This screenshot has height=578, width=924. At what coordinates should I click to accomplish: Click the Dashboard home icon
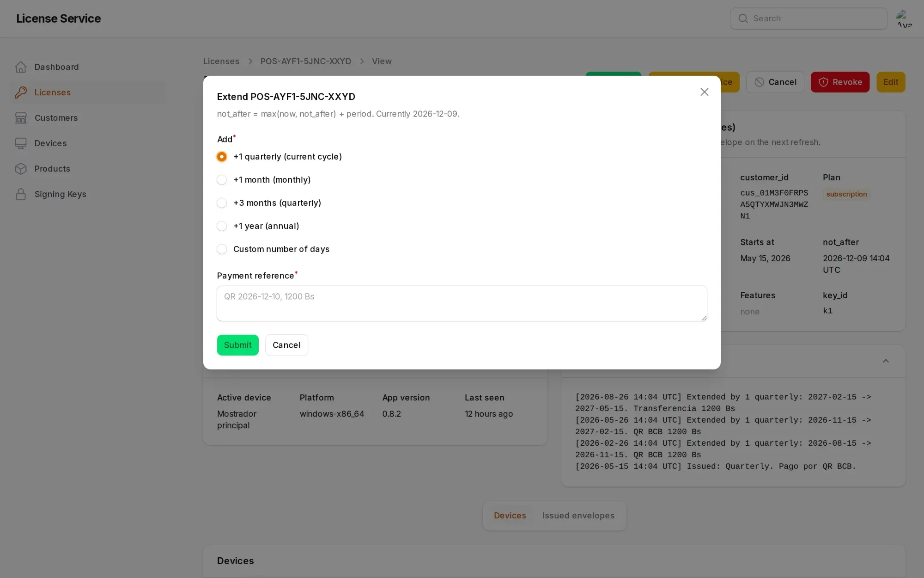[x=21, y=67]
